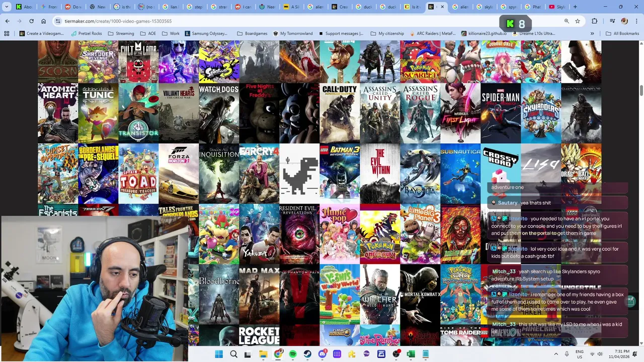The height and width of the screenshot is (362, 644).
Task: Switch to Spotify on the taskbar
Action: click(293, 354)
